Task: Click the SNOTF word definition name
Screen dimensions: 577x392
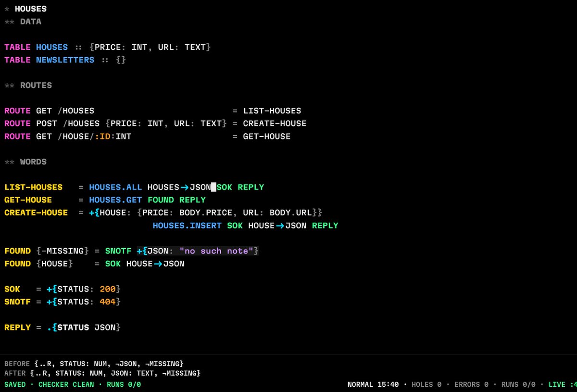Action: [18, 302]
